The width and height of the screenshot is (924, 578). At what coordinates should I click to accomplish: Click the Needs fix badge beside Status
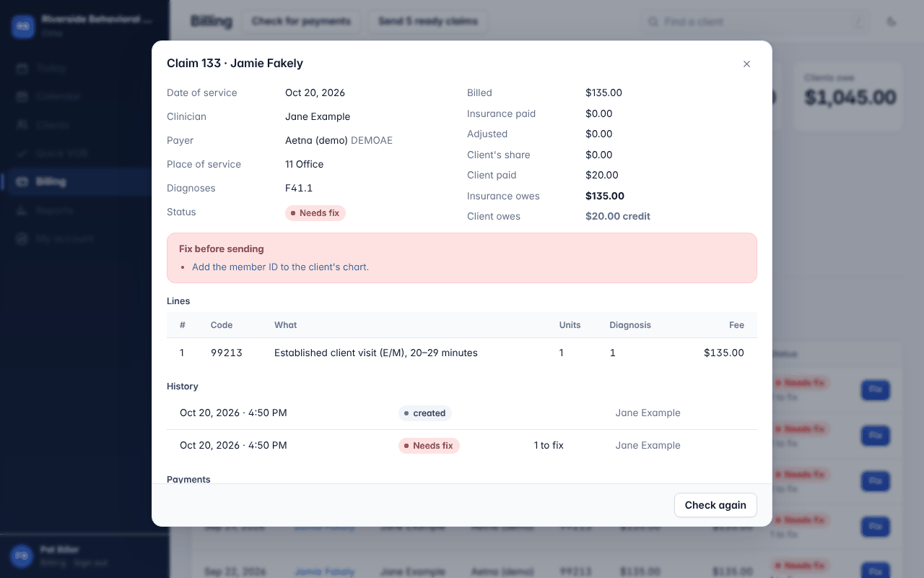pyautogui.click(x=315, y=213)
